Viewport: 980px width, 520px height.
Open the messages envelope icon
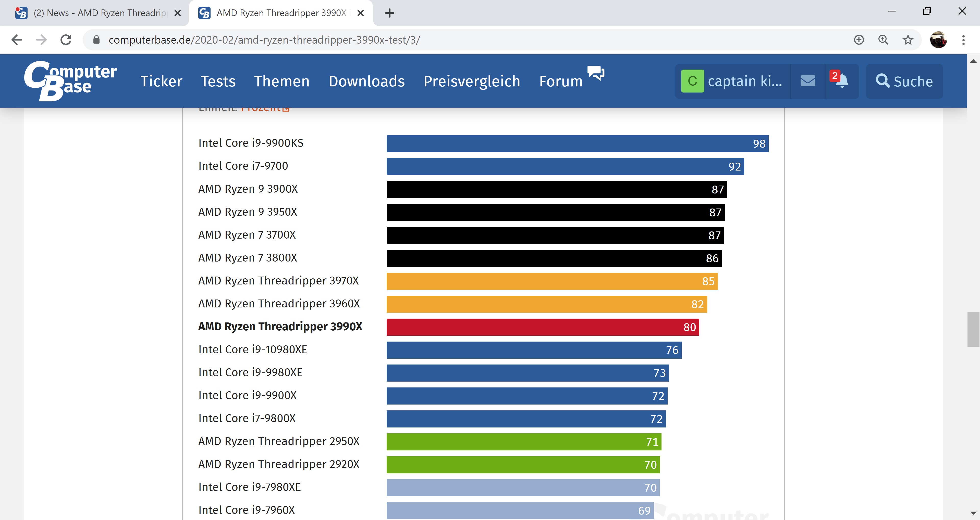[807, 81]
